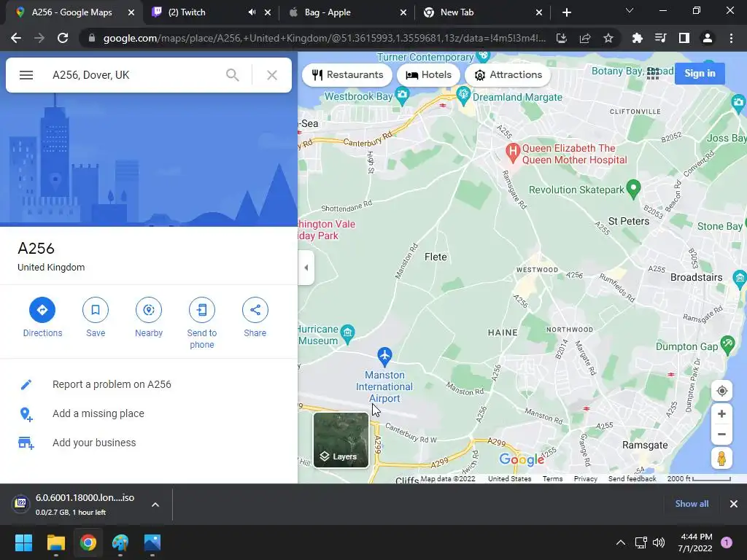Open the Layers satellite thumbnail
Image resolution: width=747 pixels, height=560 pixels.
(341, 440)
